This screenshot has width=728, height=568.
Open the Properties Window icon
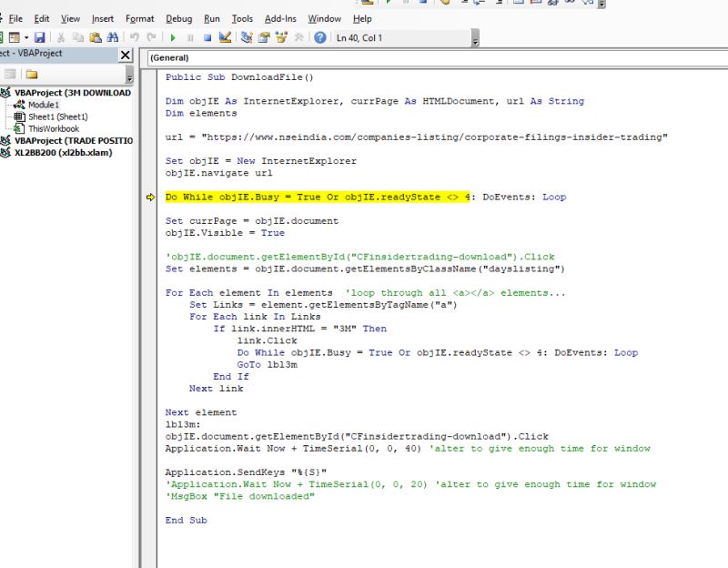click(263, 37)
